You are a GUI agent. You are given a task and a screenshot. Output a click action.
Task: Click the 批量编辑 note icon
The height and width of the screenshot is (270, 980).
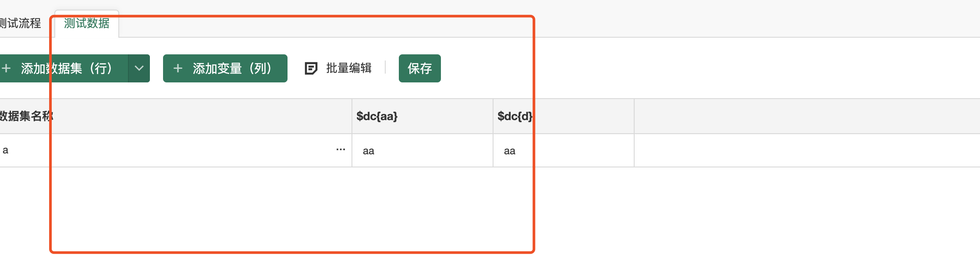click(311, 68)
